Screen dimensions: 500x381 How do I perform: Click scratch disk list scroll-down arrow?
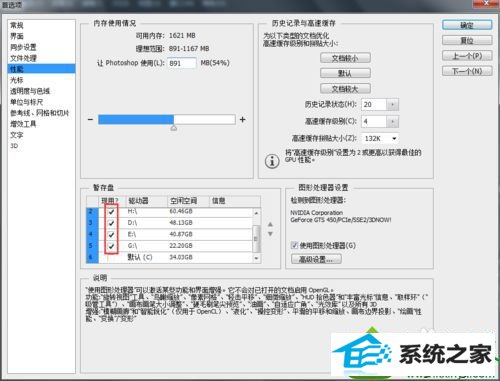click(256, 258)
